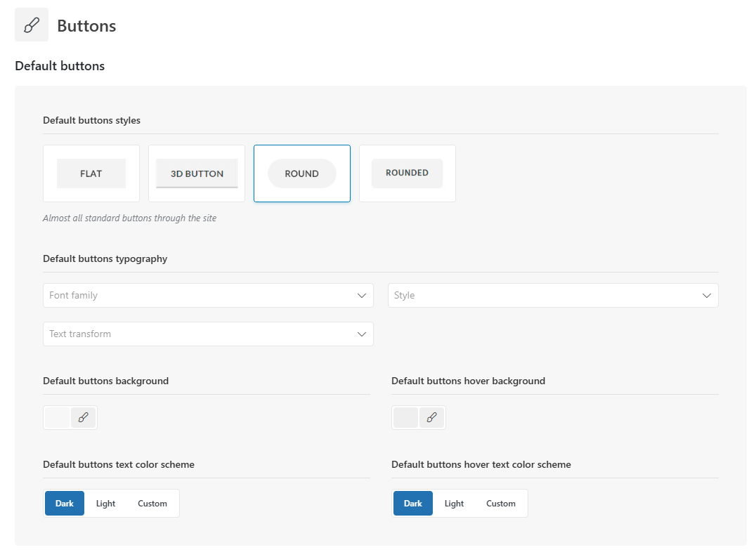Screen dimensions: 756x557
Task: Click the Default buttons styles label
Action: (x=91, y=120)
